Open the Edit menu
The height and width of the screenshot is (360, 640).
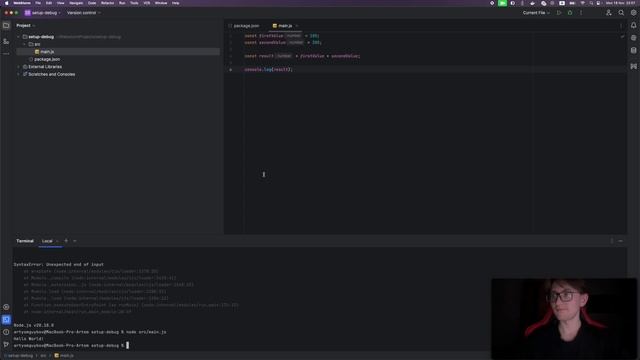coord(49,3)
